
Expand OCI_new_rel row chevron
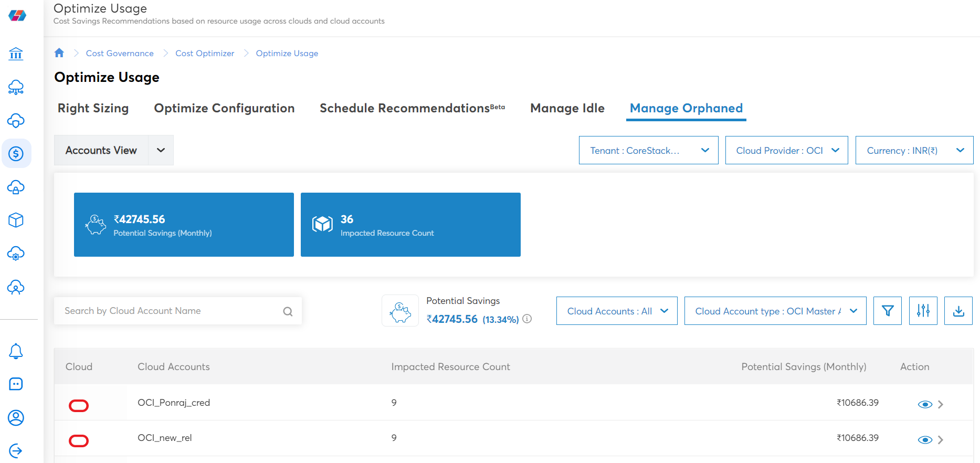(x=941, y=440)
